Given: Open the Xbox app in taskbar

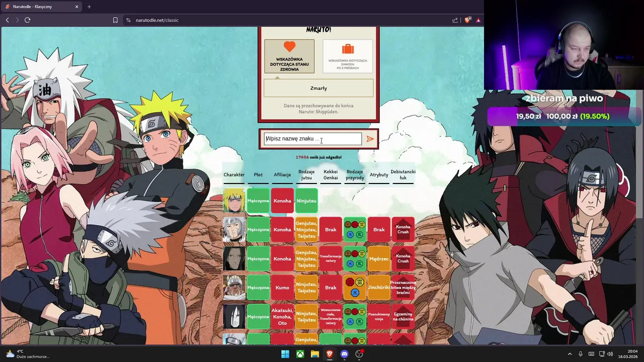Looking at the screenshot, I should click(300, 354).
